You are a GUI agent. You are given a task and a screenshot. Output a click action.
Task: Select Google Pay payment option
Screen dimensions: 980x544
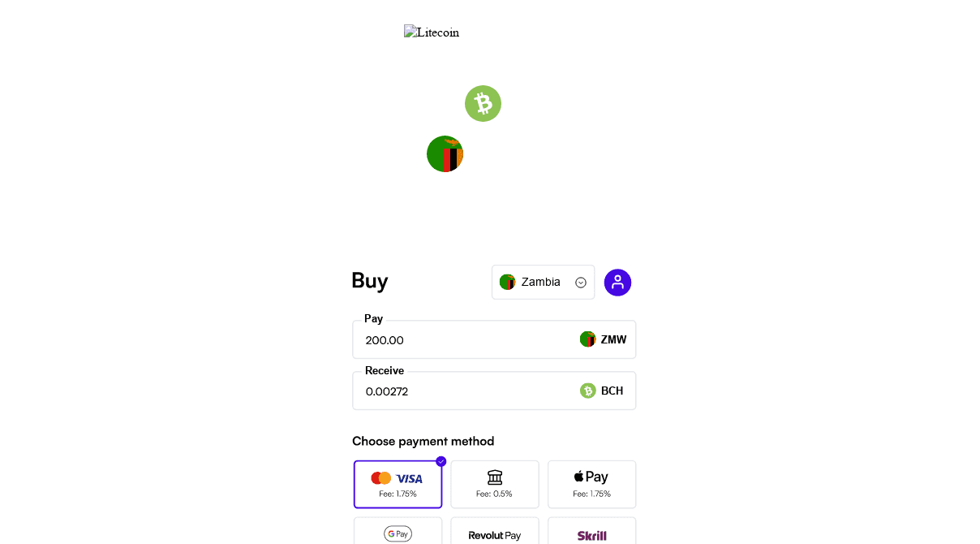(398, 533)
